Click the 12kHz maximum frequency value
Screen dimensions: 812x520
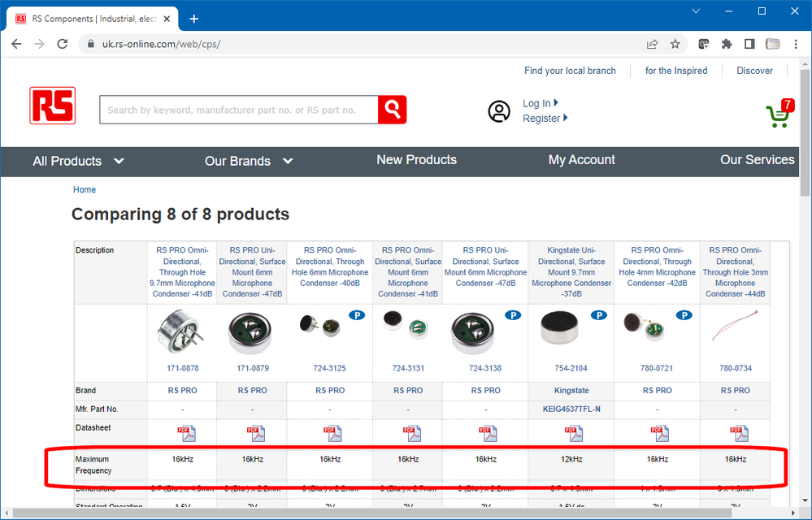click(571, 459)
